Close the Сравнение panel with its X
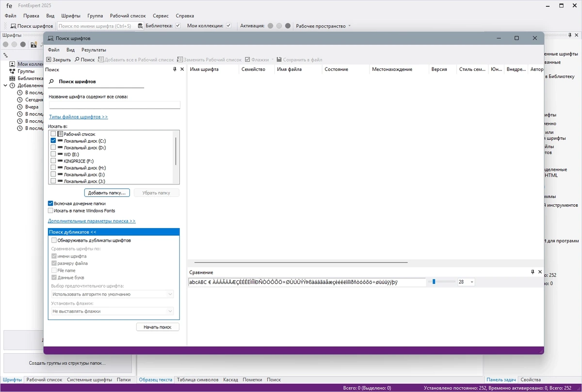The width and height of the screenshot is (582, 392). click(540, 272)
